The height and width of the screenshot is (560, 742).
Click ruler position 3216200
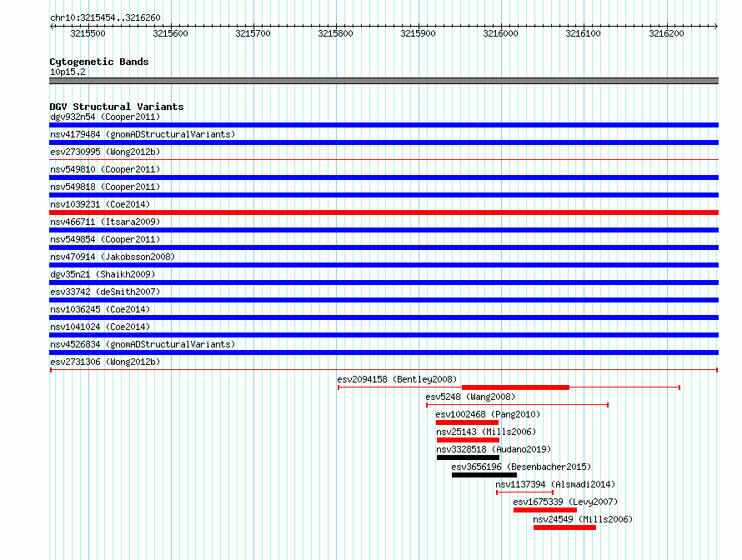(x=666, y=33)
